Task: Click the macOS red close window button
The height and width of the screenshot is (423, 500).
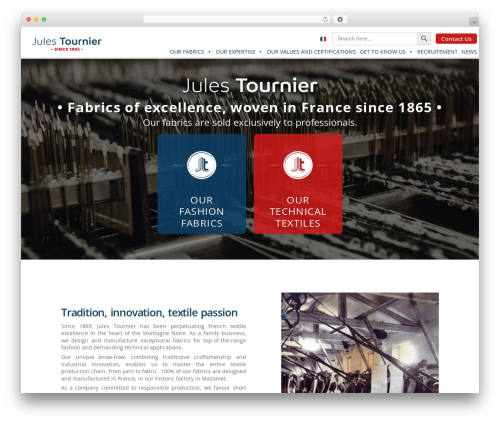Action: tap(29, 19)
